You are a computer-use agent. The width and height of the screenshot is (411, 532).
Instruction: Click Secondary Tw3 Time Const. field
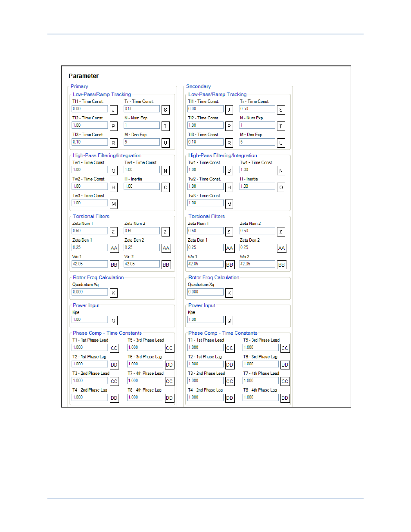205,203
